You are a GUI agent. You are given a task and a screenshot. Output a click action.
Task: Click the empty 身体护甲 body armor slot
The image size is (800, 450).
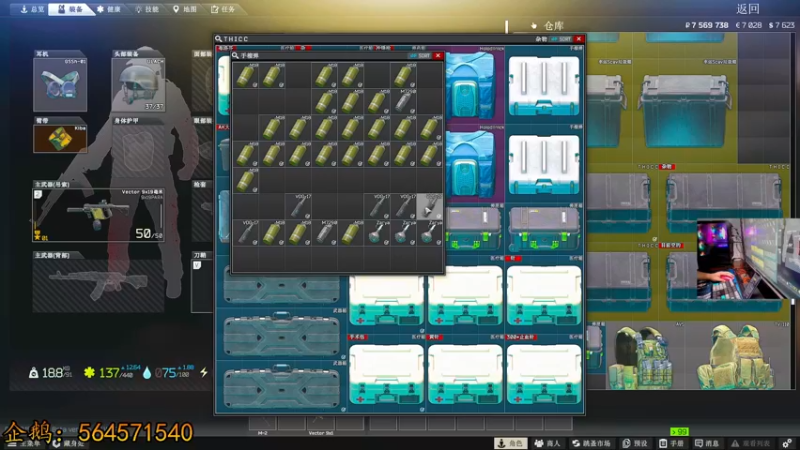pyautogui.click(x=138, y=151)
